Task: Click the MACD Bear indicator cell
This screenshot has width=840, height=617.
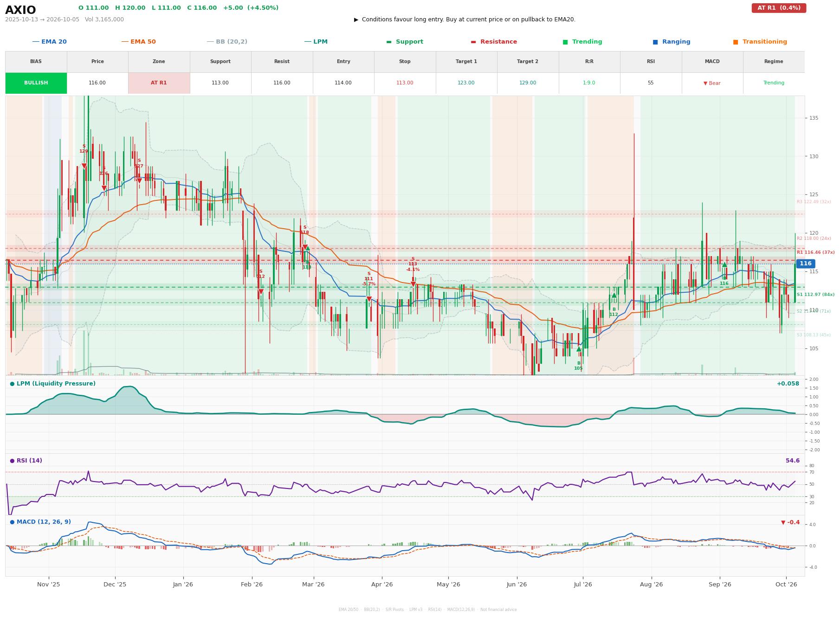Action: pyautogui.click(x=712, y=83)
